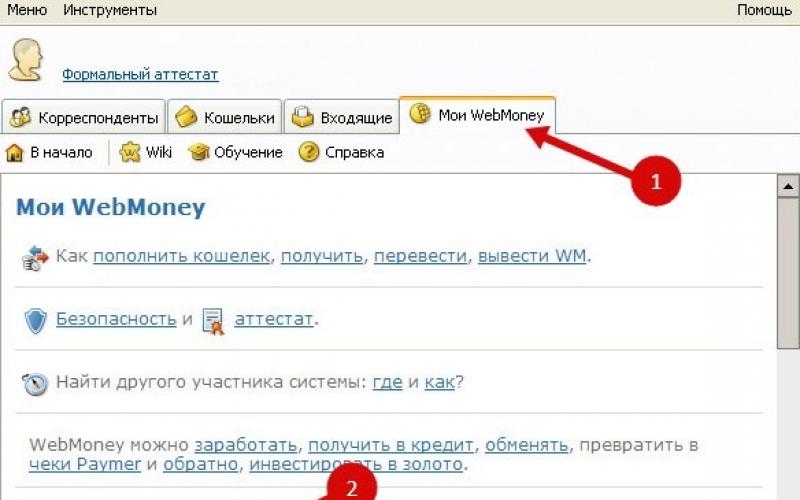This screenshot has width=800, height=500.
Task: Click the shield icon beside Безопасность
Action: [36, 320]
